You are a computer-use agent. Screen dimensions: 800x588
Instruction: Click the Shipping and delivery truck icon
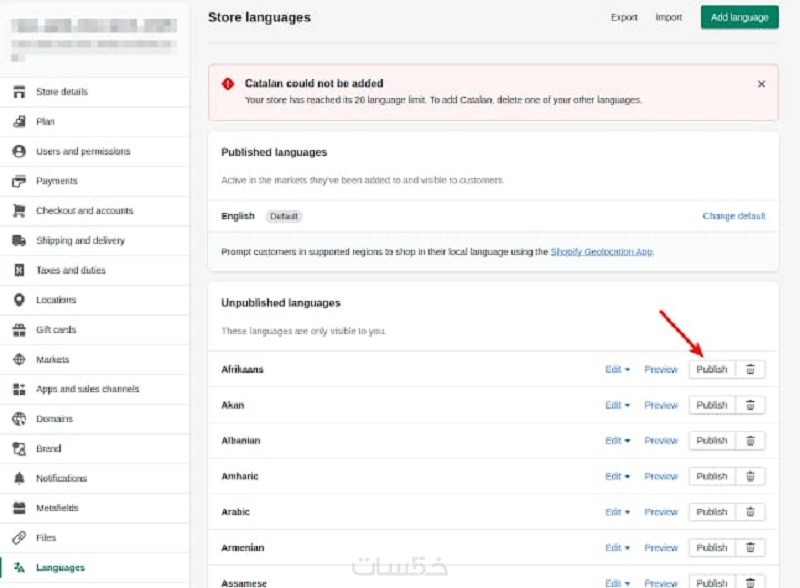click(18, 241)
